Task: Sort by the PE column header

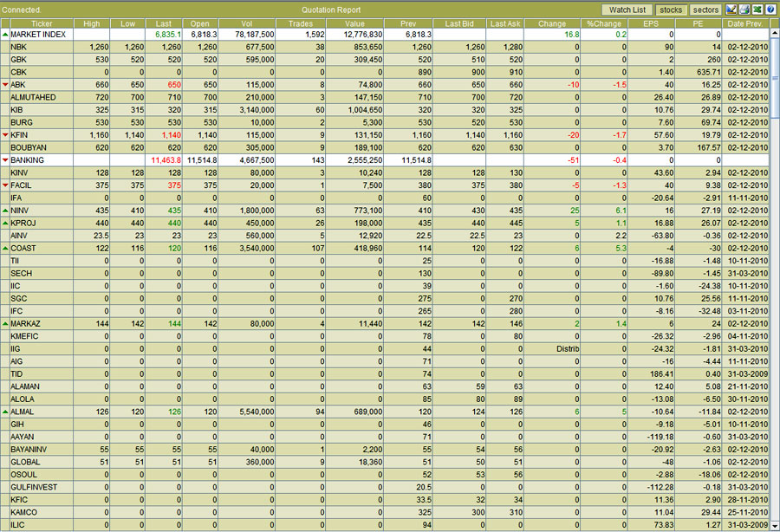Action: point(698,23)
